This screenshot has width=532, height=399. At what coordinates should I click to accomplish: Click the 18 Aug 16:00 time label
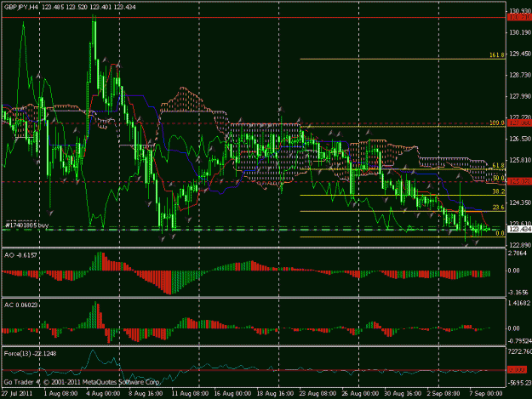275,393
